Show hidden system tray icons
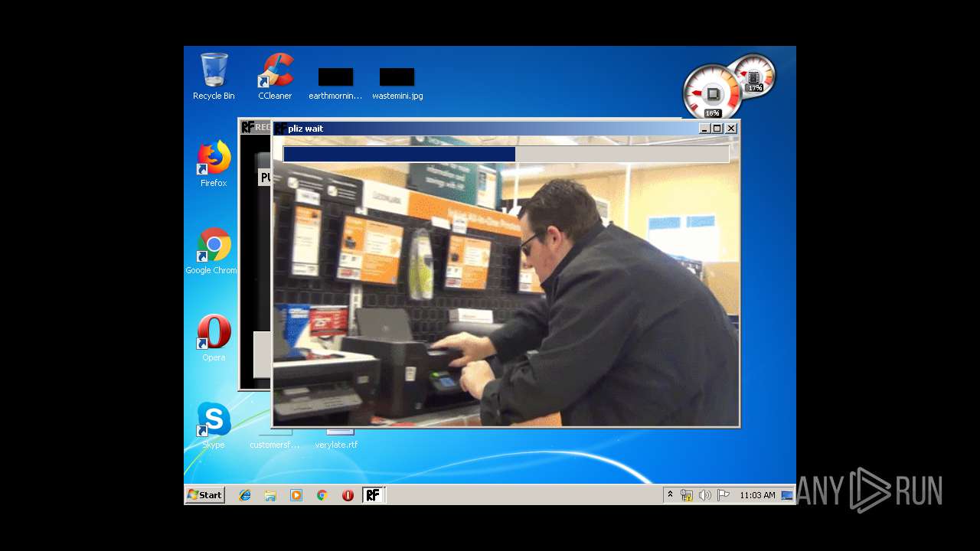This screenshot has width=980, height=551. click(x=670, y=495)
